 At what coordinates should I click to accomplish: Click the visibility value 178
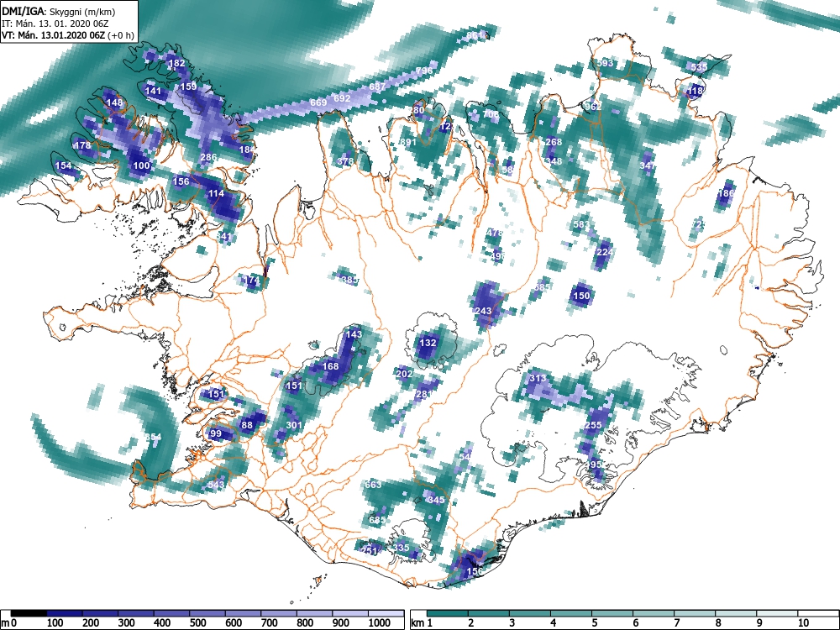pyautogui.click(x=82, y=145)
